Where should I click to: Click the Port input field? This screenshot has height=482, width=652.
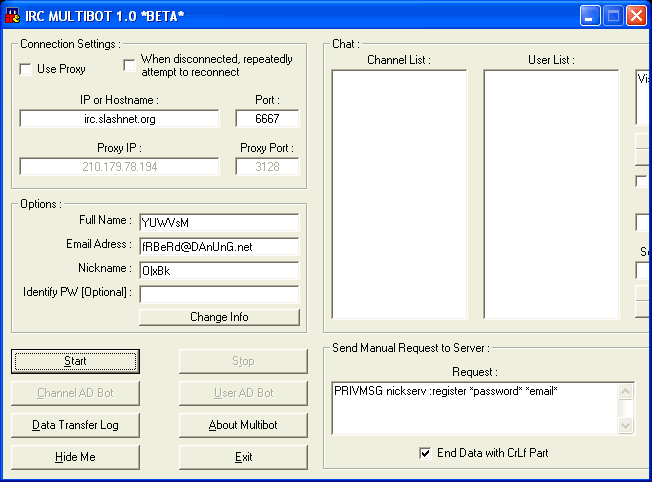point(267,119)
